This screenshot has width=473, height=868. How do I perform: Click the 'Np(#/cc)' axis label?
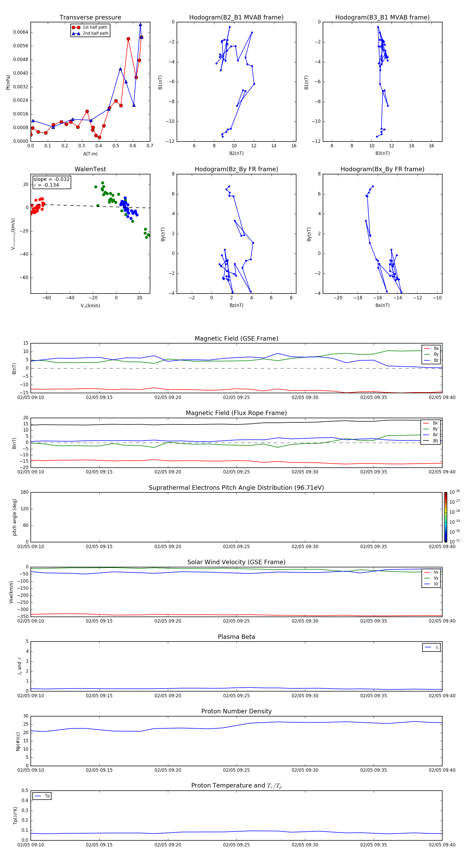pos(18,741)
